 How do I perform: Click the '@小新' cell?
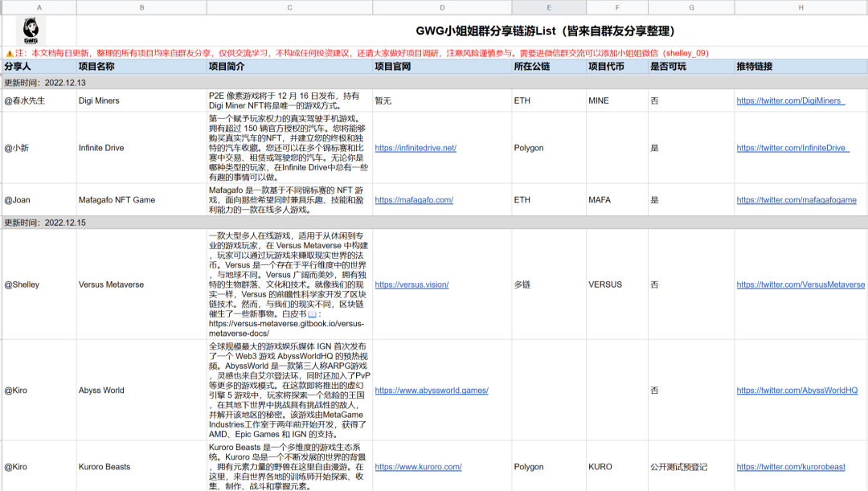click(39, 148)
